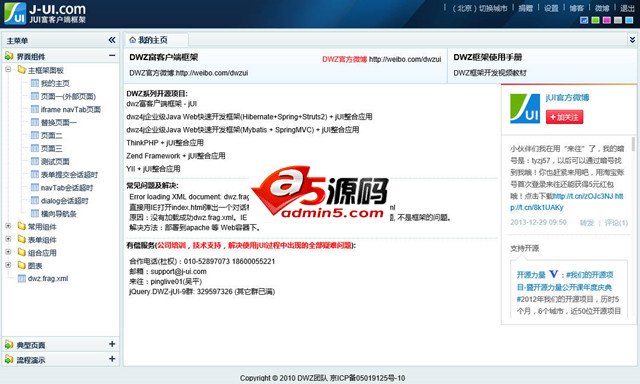Click the red 加关注 follow button

point(564,117)
